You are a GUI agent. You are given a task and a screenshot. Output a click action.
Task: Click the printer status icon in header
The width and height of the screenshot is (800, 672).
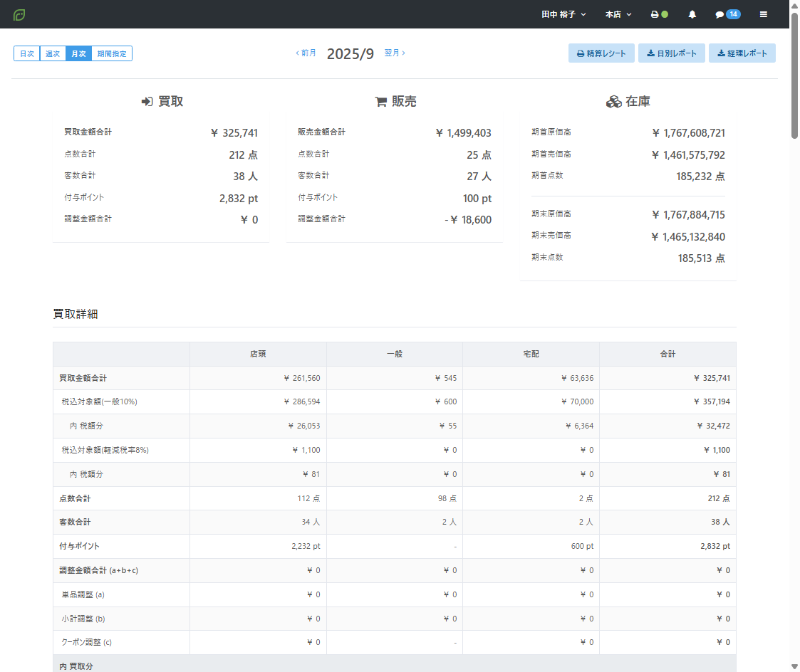coord(658,14)
